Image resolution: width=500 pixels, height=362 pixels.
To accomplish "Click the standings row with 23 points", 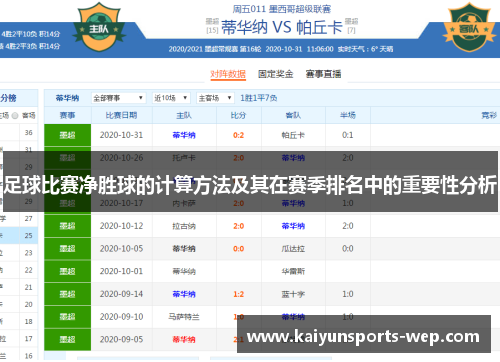I will pos(19,253).
